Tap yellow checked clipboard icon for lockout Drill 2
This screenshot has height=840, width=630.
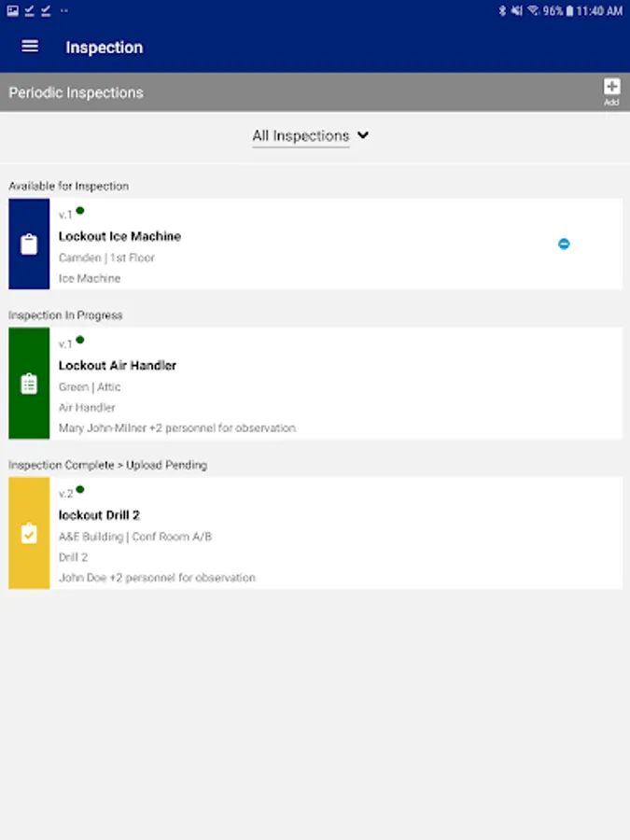click(x=29, y=533)
